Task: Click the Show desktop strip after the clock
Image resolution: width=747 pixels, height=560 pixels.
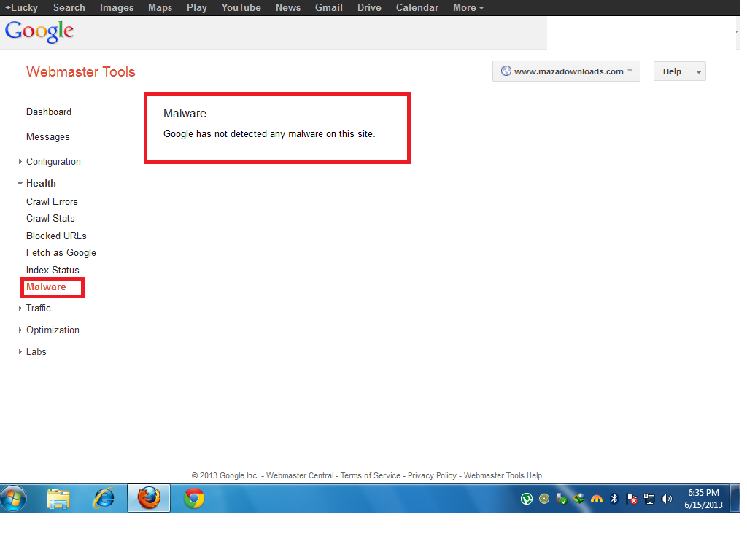Action: [x=736, y=499]
